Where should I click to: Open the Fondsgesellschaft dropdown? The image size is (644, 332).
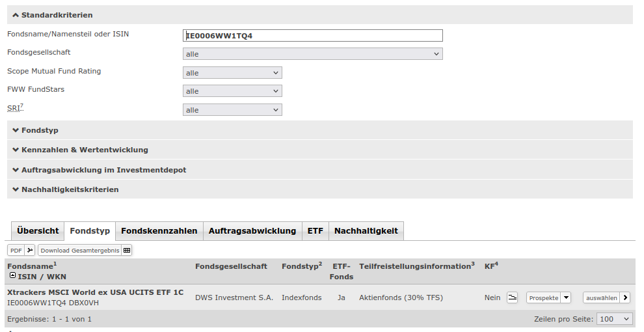[x=312, y=54]
